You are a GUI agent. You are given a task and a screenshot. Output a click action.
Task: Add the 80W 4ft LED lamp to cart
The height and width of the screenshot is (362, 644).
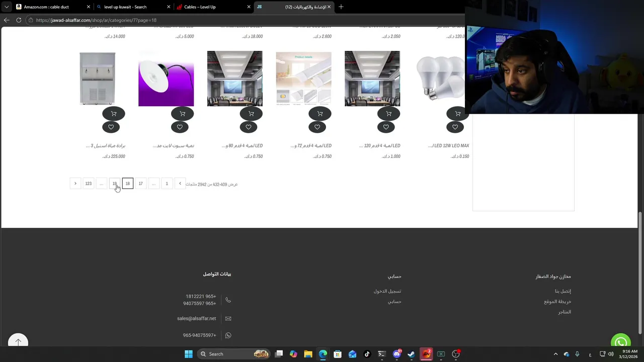(252, 114)
